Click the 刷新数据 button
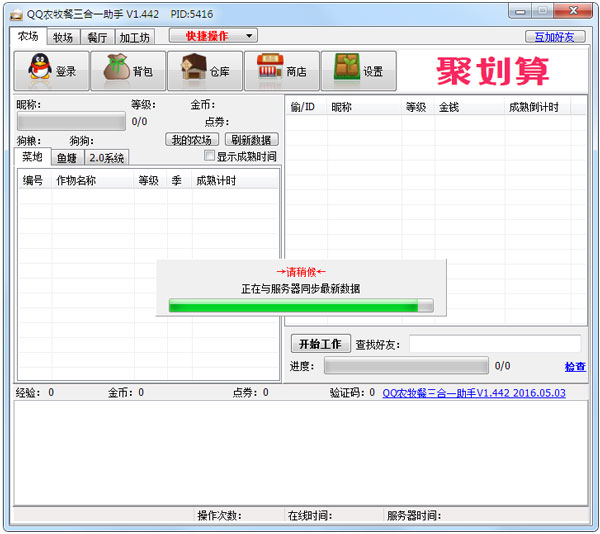Viewport: 600px width, 534px height. (251, 140)
